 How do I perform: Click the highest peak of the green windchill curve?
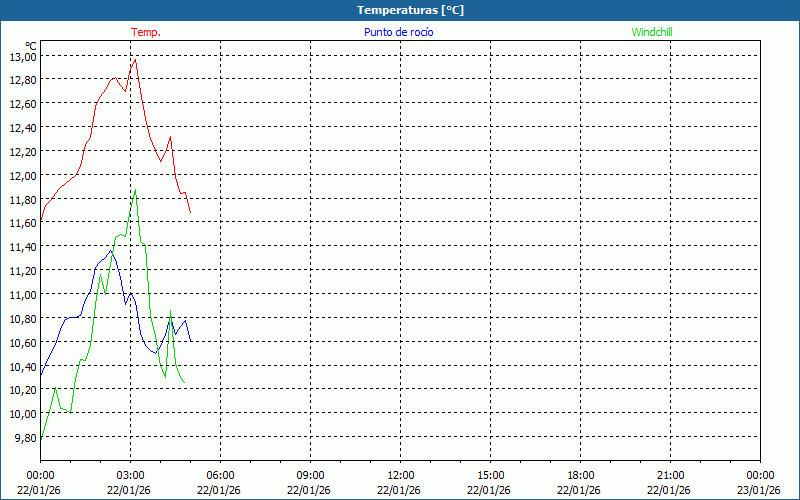click(x=135, y=190)
